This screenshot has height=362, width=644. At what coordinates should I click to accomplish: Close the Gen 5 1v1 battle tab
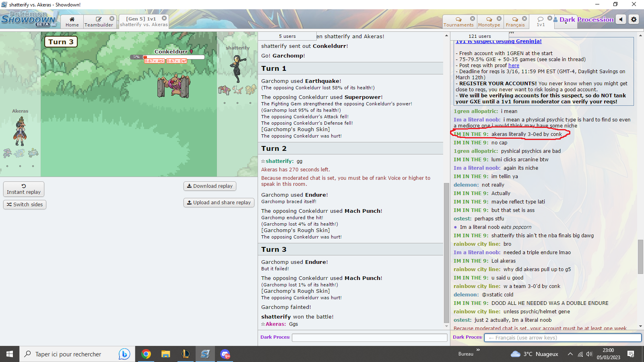coord(164,18)
